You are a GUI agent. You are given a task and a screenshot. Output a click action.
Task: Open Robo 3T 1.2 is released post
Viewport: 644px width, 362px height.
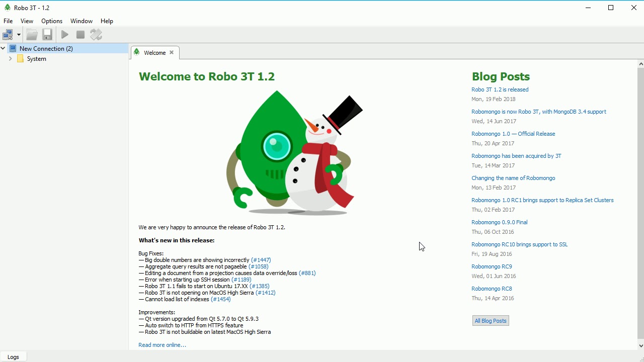click(500, 89)
